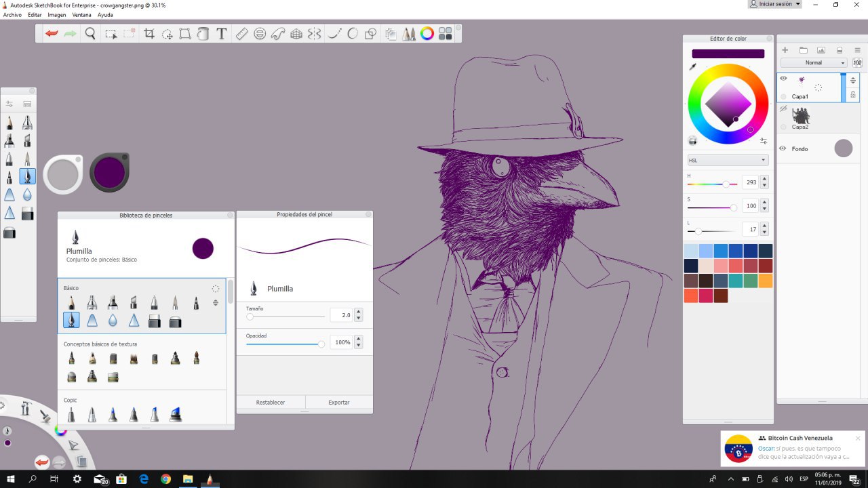The height and width of the screenshot is (488, 868).
Task: Select the Plumilla brush in Básico set
Action: (71, 320)
